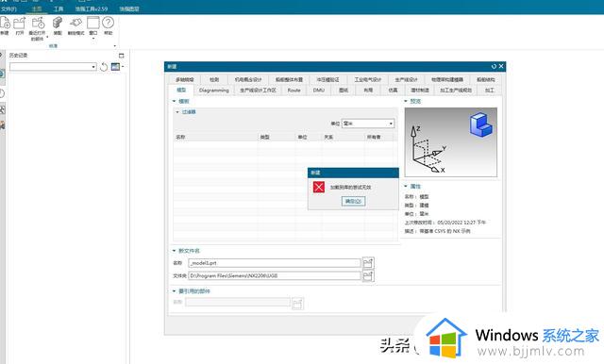Select the Inspection (检测) tab
Image resolution: width=604 pixels, height=364 pixels.
click(214, 79)
